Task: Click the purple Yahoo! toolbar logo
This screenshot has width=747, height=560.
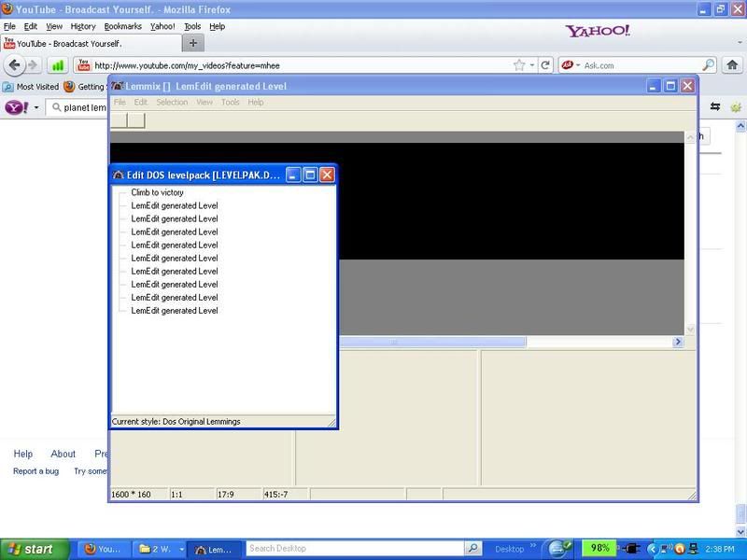Action: pyautogui.click(x=16, y=107)
